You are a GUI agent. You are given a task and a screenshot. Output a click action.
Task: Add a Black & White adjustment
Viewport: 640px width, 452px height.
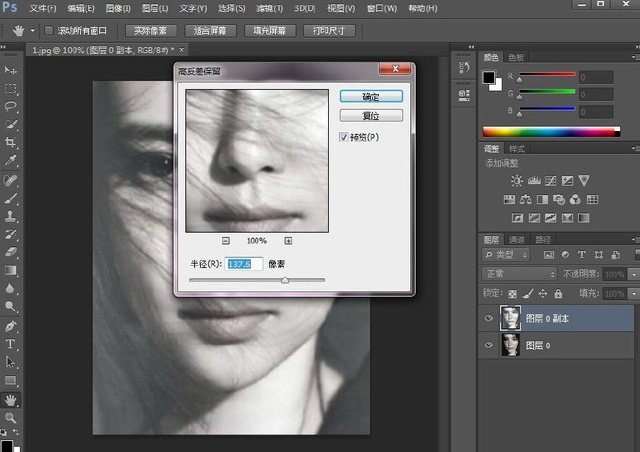(542, 199)
